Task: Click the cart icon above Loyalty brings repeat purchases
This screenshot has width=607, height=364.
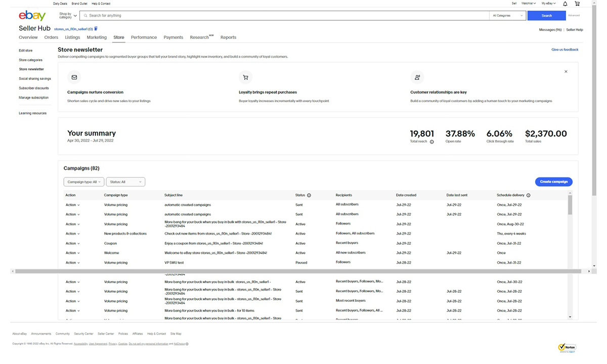Action: point(245,77)
